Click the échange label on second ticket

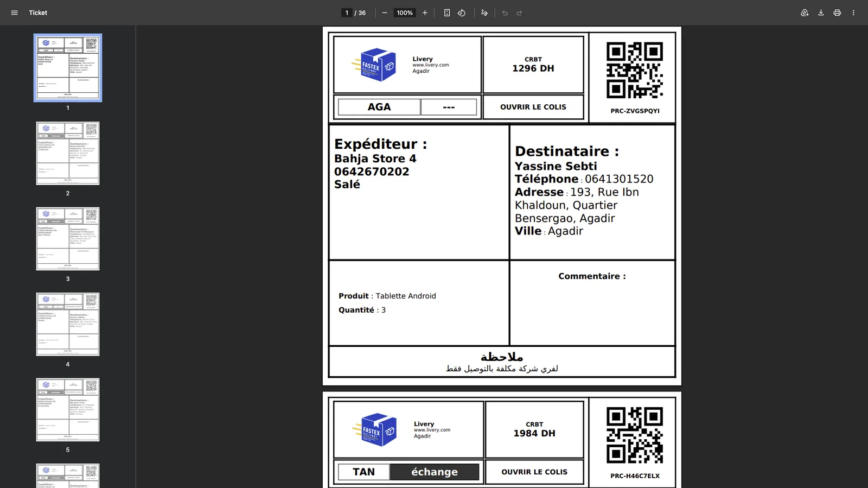coord(435,472)
